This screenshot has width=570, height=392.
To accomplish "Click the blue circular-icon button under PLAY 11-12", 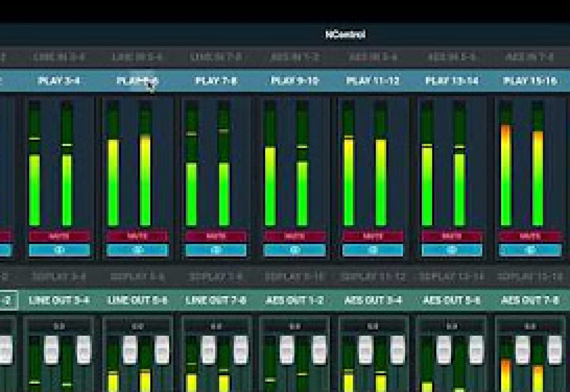I will [373, 250].
